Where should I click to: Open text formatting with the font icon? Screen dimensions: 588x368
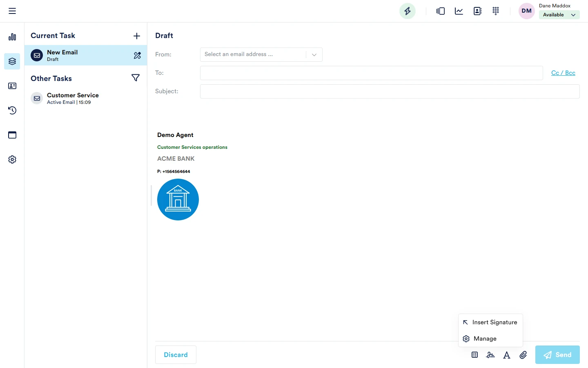[x=507, y=355]
